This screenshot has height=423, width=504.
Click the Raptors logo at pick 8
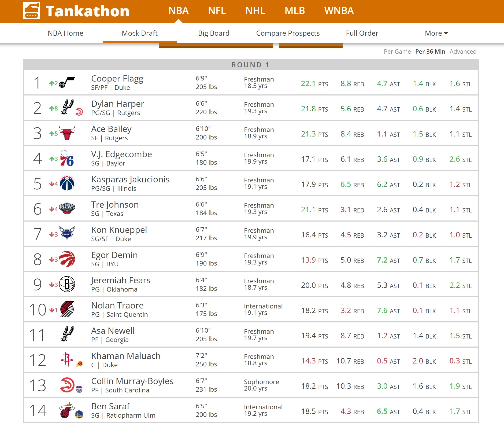coord(67,259)
